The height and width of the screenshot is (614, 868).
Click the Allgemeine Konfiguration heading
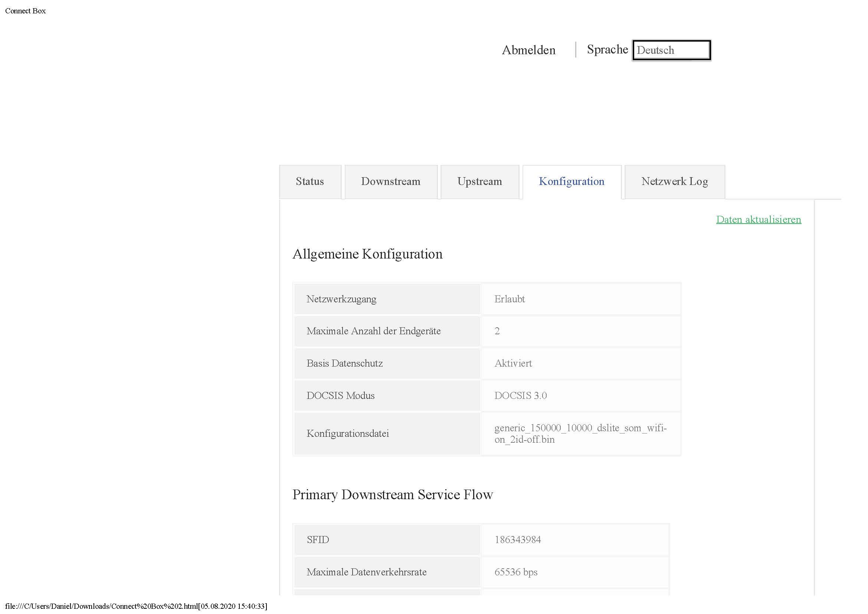367,254
